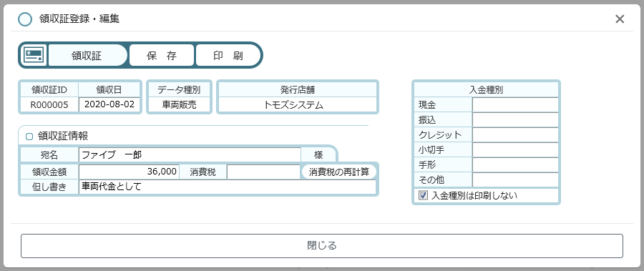Viewport: 644px width, 271px height.
Task: Click the クレジット amount input field
Action: click(x=515, y=134)
